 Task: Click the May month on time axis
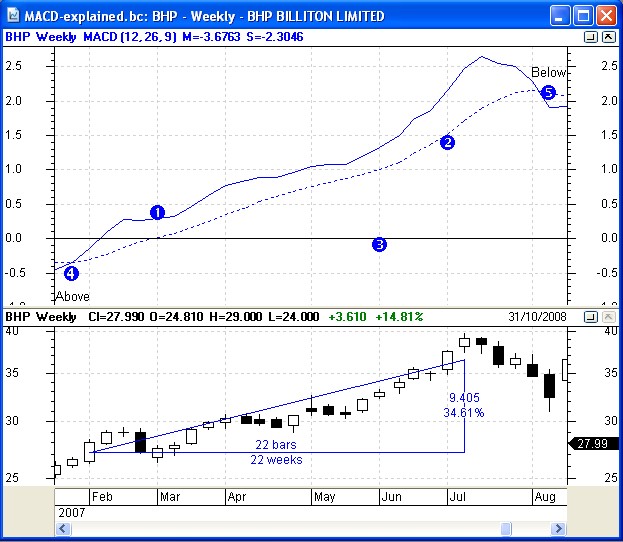(x=325, y=497)
